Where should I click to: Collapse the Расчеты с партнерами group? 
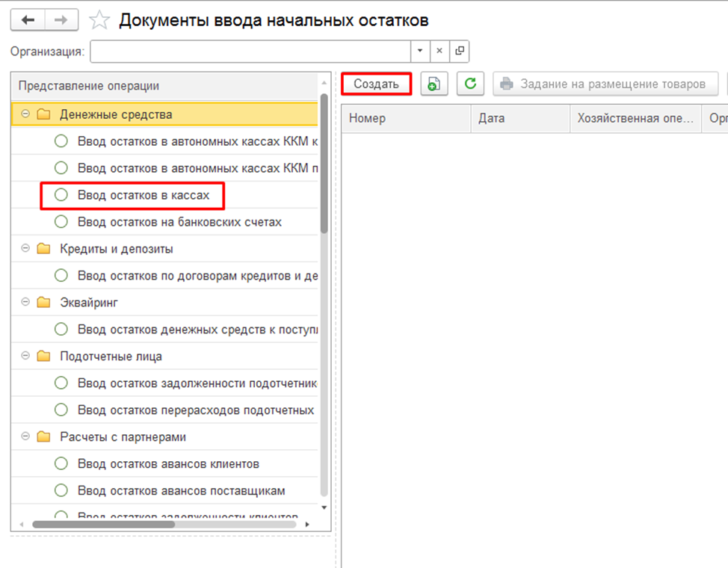tap(25, 436)
